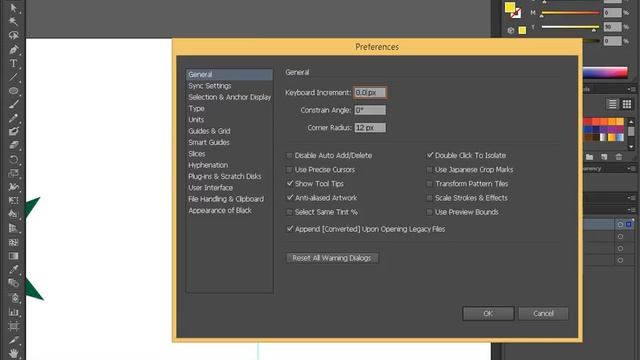640x360 pixels.
Task: Select the Paintbrush tool
Action: pos(13,104)
